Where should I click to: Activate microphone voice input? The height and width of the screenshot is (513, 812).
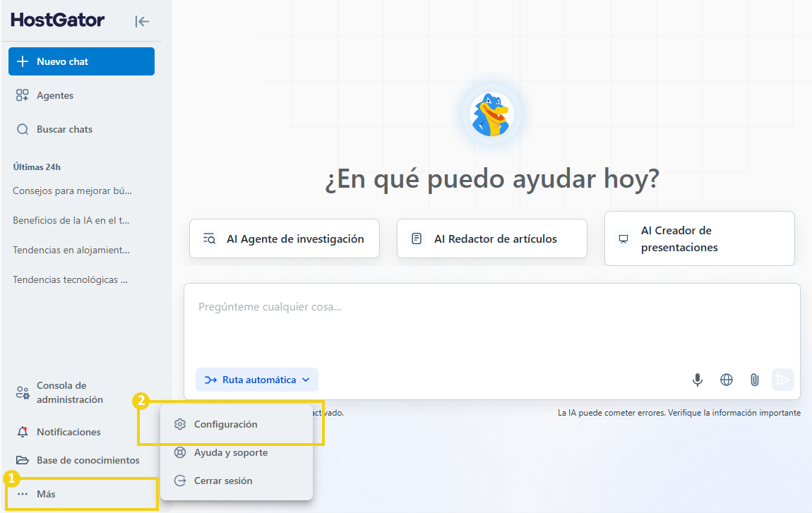click(698, 380)
